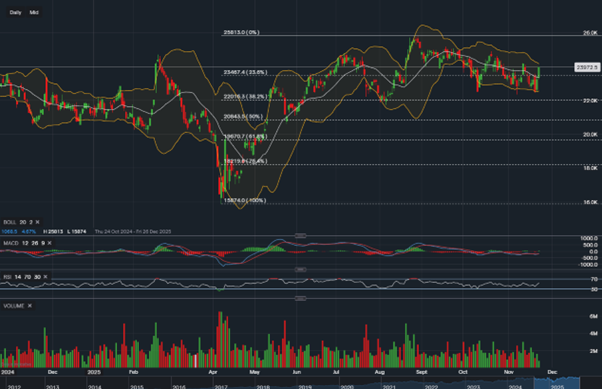The width and height of the screenshot is (602, 389).
Task: Click the 26.0K price axis label
Action: [590, 33]
